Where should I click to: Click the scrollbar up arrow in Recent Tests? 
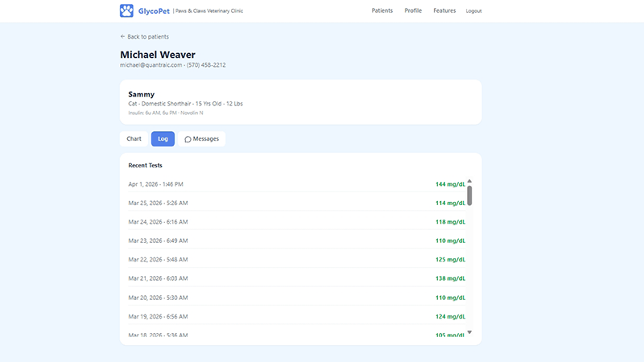[469, 181]
